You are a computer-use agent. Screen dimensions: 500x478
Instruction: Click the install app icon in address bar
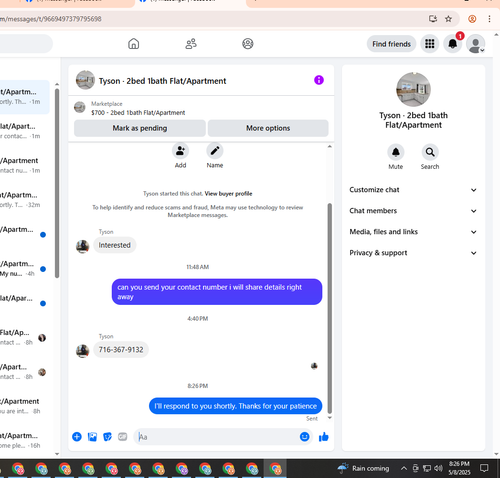click(433, 19)
